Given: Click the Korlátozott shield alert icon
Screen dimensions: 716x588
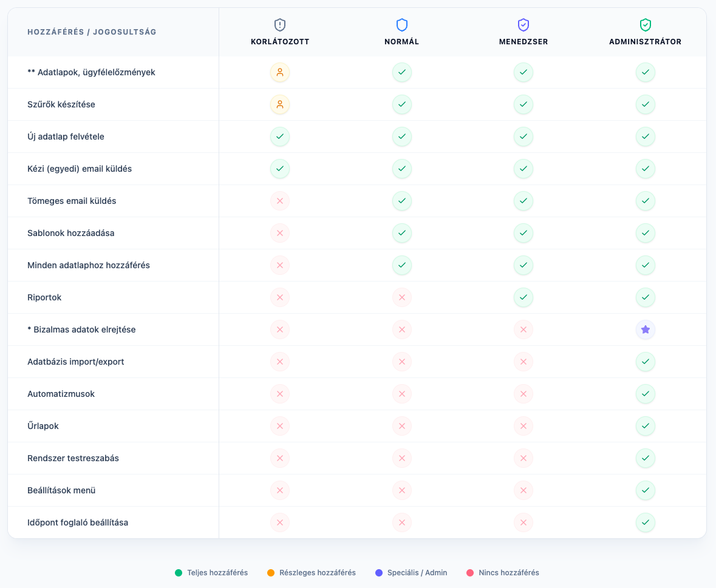Looking at the screenshot, I should (280, 25).
